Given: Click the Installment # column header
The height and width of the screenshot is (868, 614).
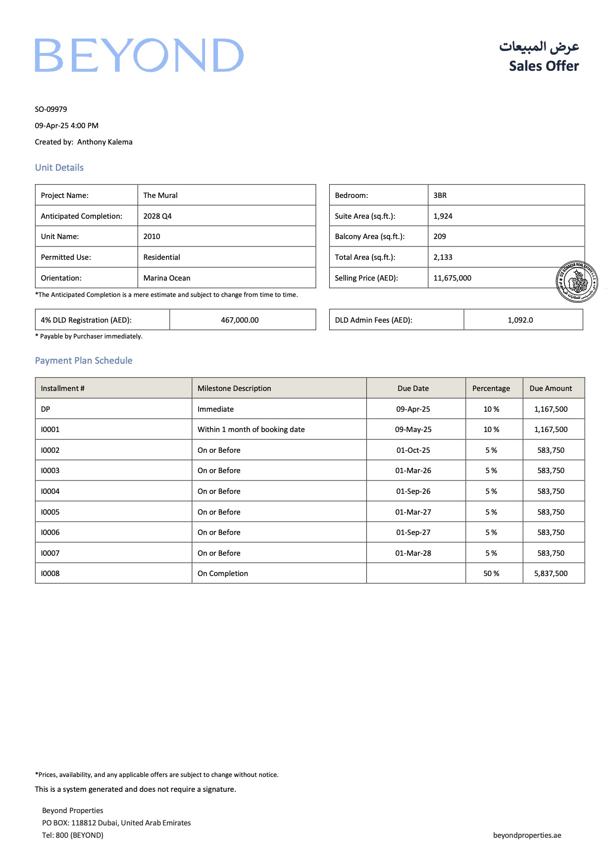Looking at the screenshot, I should point(63,388).
